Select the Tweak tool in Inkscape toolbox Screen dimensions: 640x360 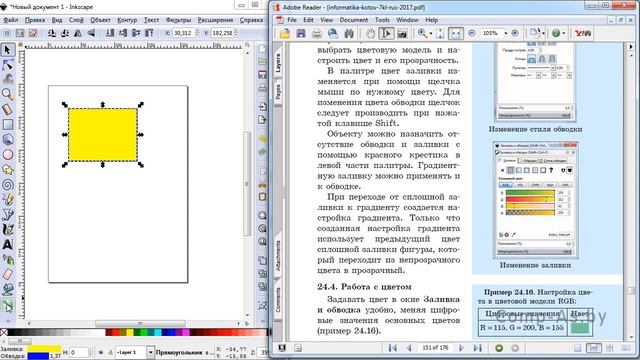[x=7, y=79]
